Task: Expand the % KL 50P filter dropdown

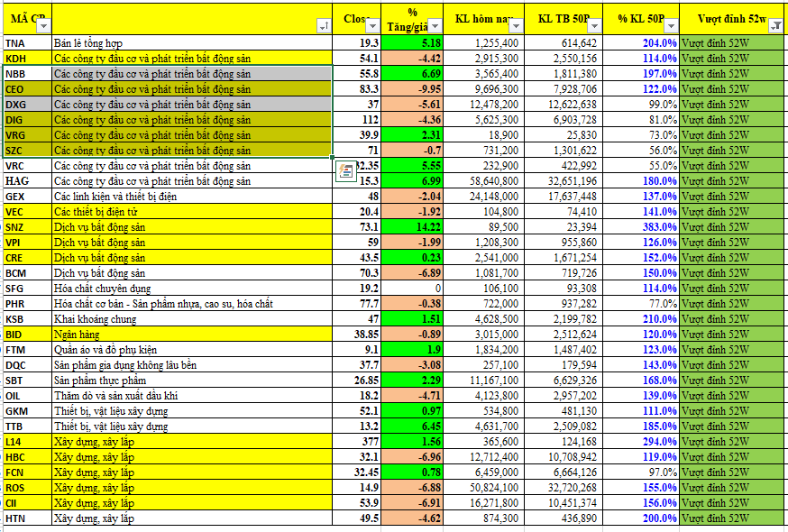Action: pos(669,26)
